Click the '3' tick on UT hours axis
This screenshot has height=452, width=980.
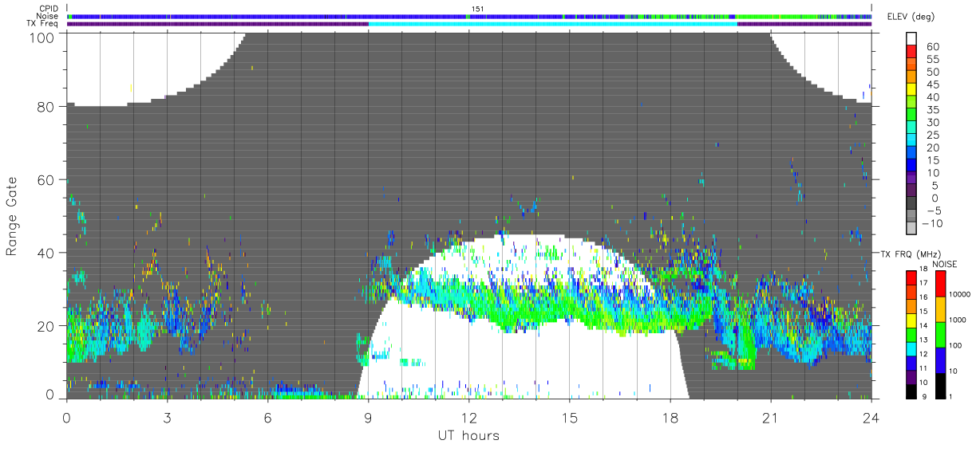[x=167, y=417]
